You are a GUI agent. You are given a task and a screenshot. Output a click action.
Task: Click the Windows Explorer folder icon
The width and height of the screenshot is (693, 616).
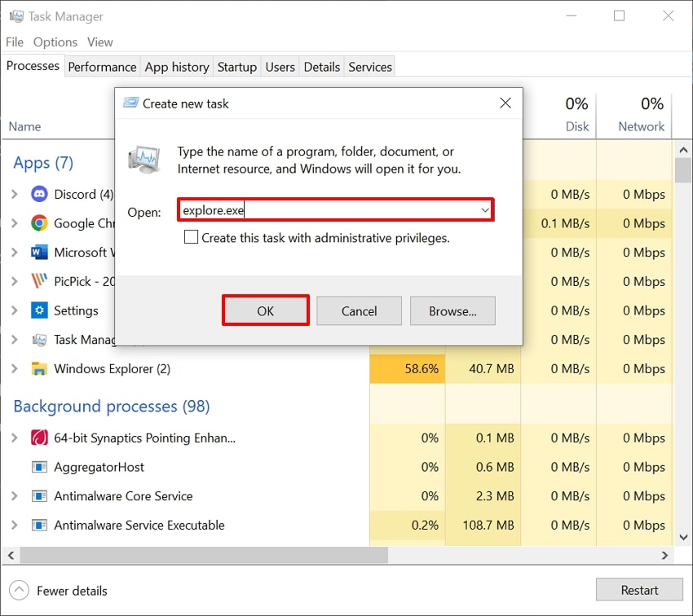click(39, 368)
